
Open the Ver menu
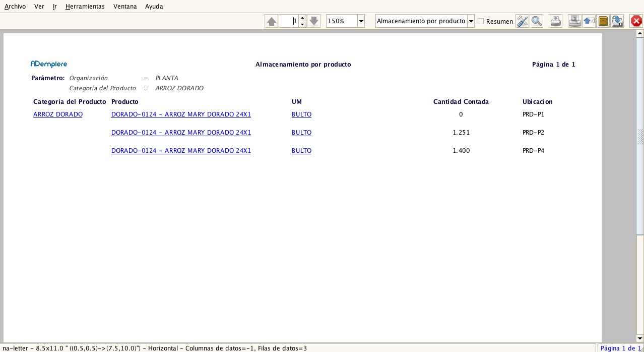39,7
